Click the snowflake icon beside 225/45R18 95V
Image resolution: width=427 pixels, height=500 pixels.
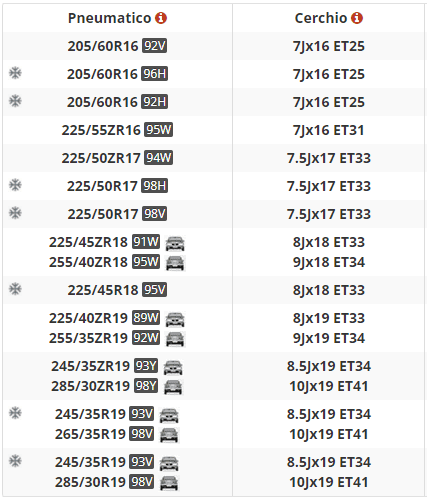[15, 289]
